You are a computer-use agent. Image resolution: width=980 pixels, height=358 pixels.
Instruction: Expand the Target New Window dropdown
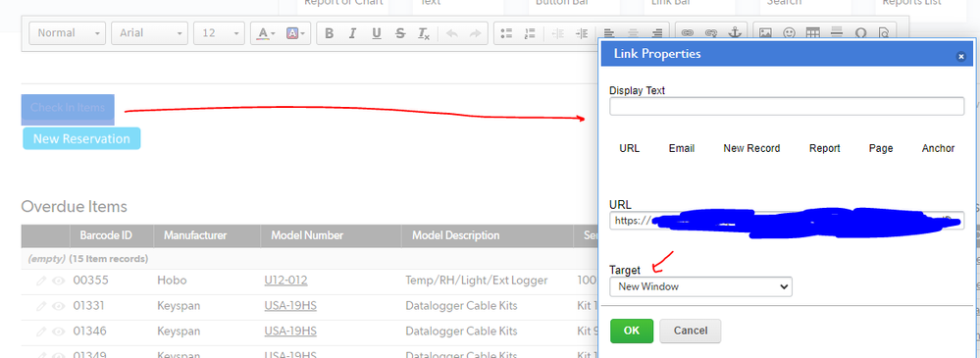pos(700,286)
